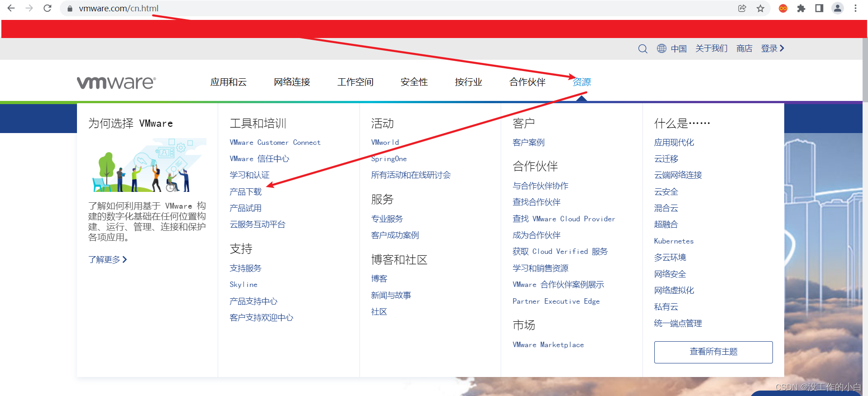Select the 中国 region link
The width and height of the screenshot is (868, 396).
click(679, 48)
